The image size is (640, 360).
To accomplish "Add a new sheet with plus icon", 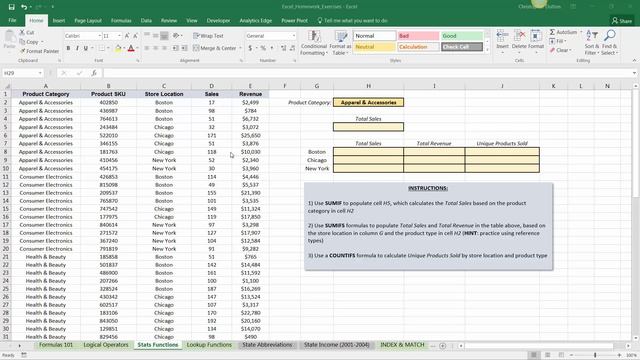I will (442, 346).
